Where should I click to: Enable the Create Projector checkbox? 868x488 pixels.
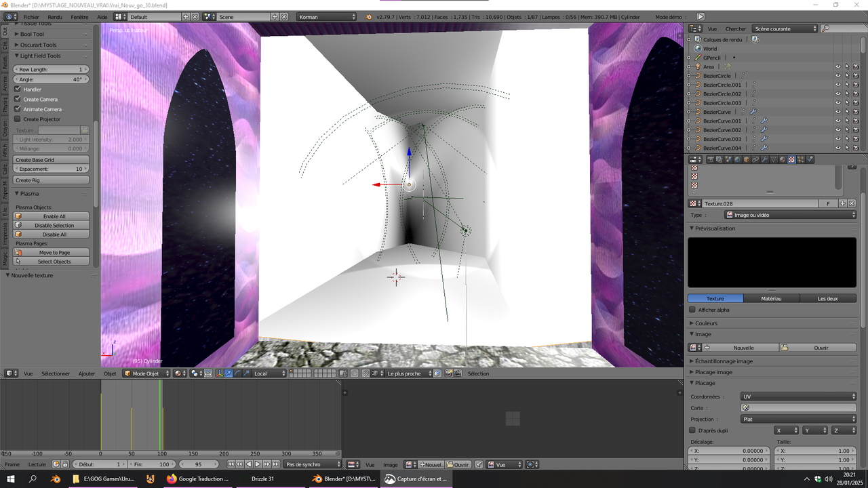(x=18, y=119)
